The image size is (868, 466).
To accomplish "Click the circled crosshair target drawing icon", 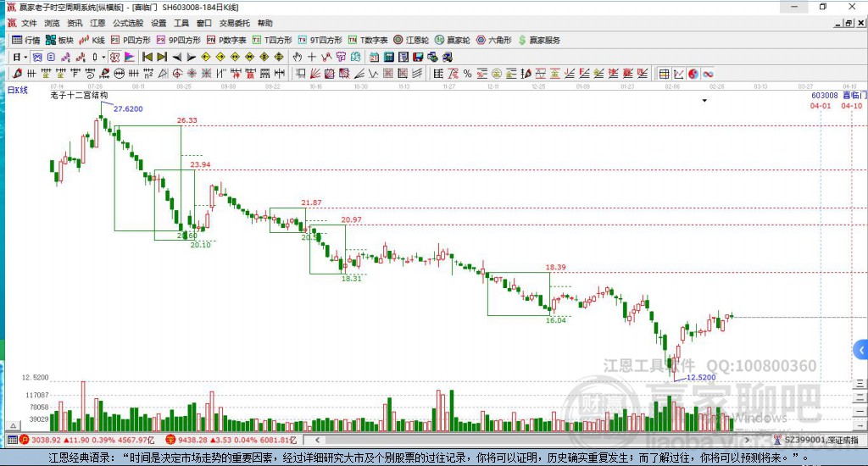I will click(177, 74).
